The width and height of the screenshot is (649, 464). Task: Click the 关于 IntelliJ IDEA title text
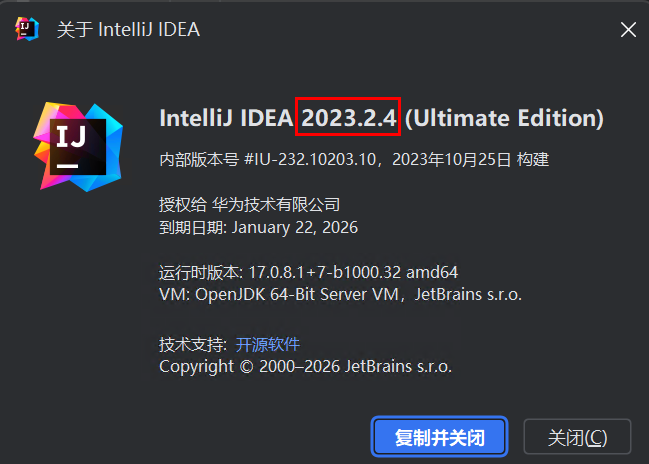click(128, 29)
